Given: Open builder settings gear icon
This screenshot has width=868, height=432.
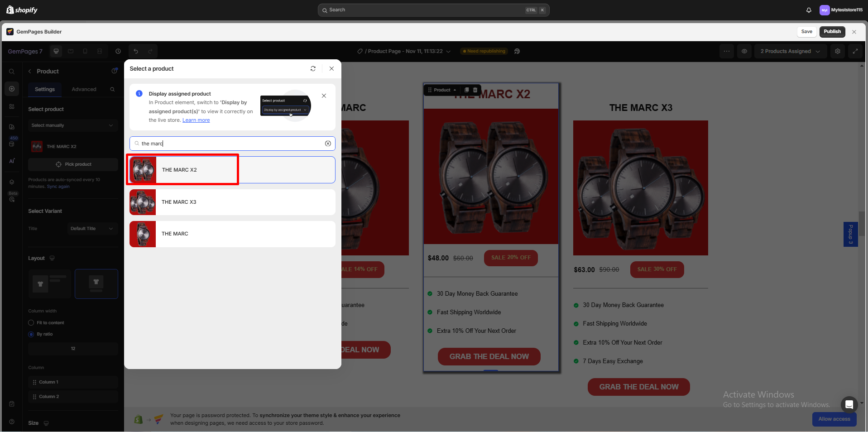Looking at the screenshot, I should [837, 51].
